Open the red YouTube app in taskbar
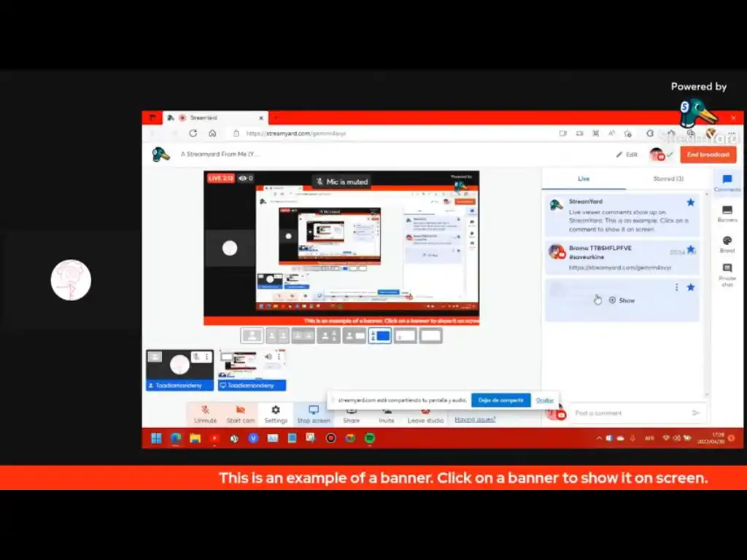747x560 pixels. (214, 438)
